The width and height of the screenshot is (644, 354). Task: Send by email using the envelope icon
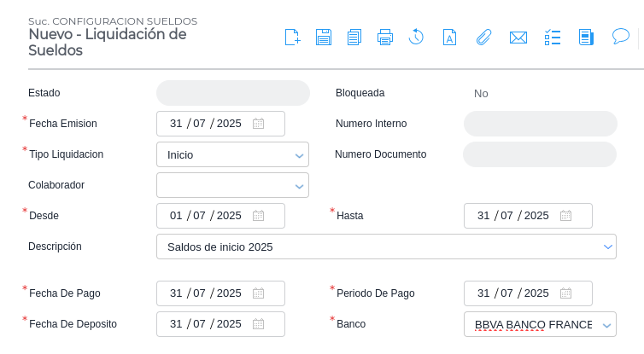point(518,37)
